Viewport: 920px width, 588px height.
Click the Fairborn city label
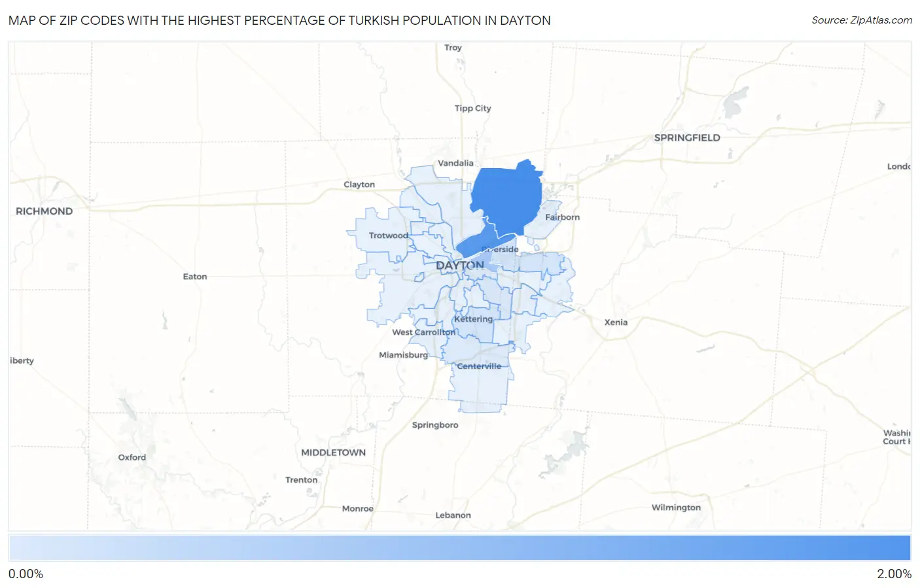click(562, 217)
